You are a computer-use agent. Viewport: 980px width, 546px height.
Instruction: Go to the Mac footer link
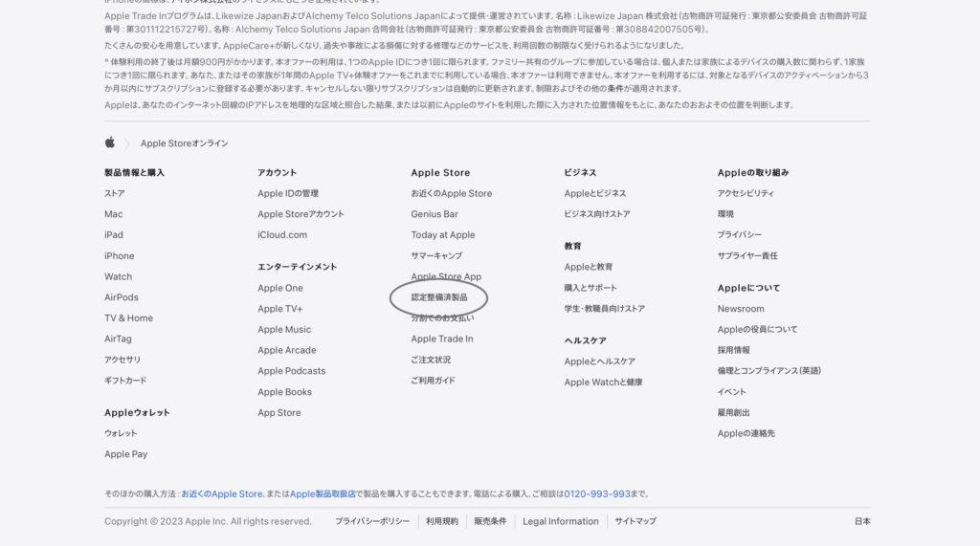pyautogui.click(x=114, y=213)
